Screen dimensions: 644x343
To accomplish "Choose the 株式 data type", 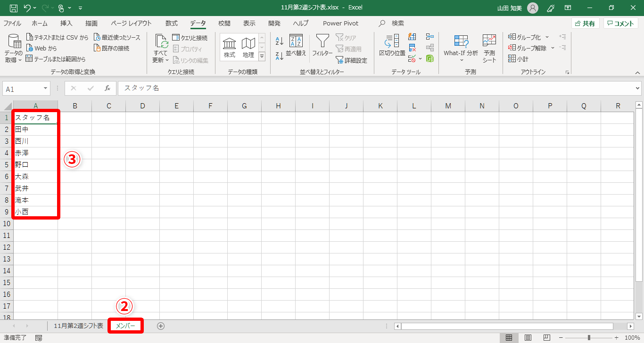I will (230, 48).
